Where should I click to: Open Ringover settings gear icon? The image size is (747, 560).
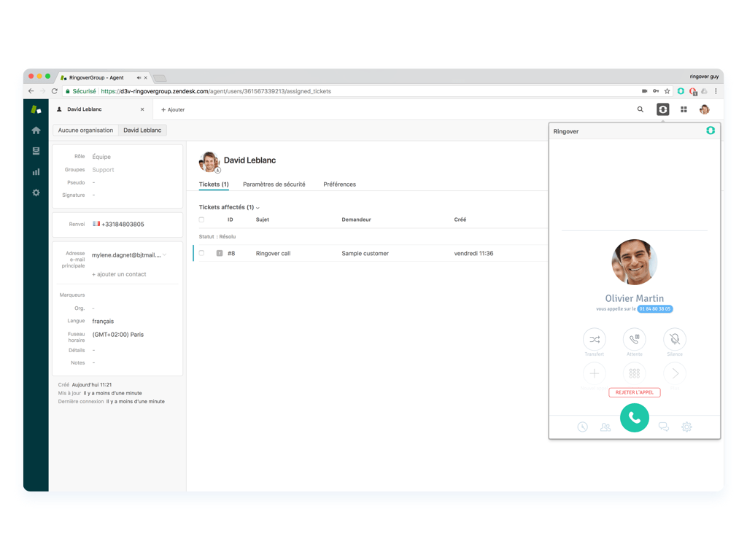coord(686,427)
